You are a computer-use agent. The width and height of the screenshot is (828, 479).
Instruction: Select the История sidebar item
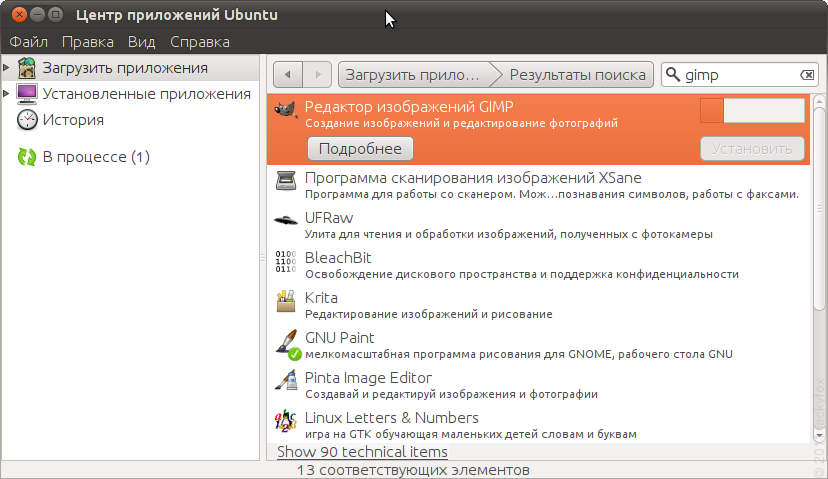click(x=73, y=120)
